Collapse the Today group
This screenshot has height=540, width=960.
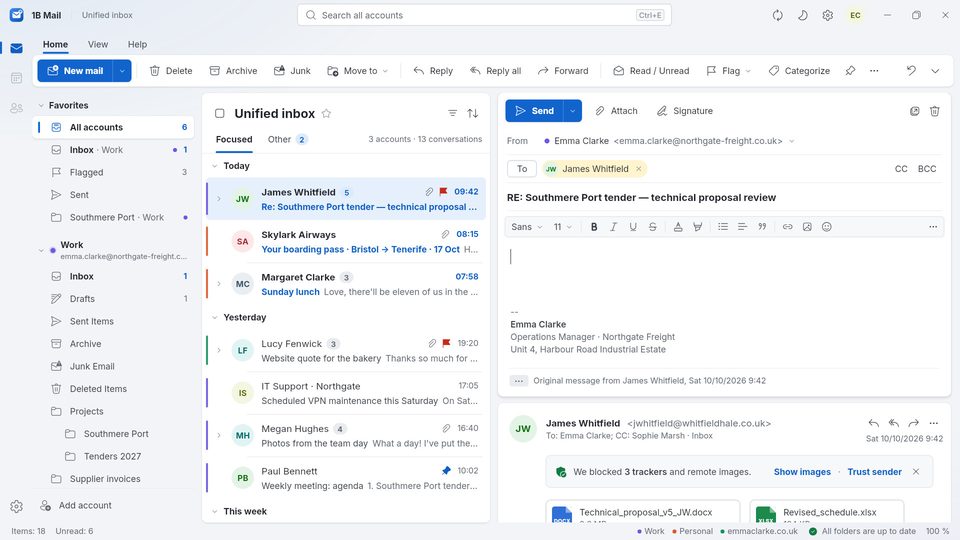tap(215, 166)
